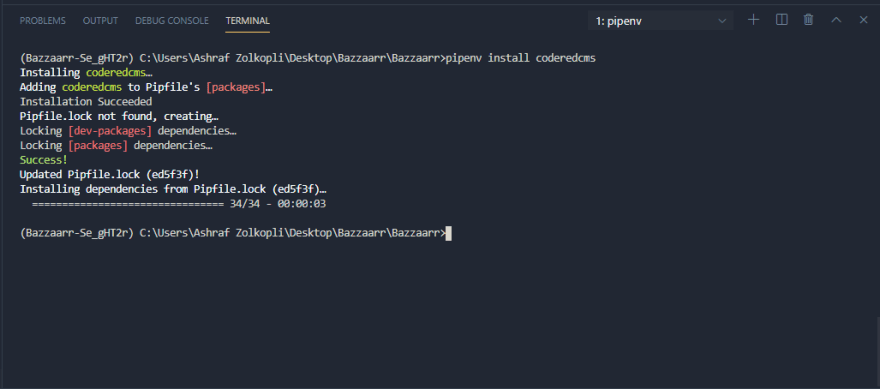880x389 pixels.
Task: Split the terminal pane
Action: click(x=781, y=20)
